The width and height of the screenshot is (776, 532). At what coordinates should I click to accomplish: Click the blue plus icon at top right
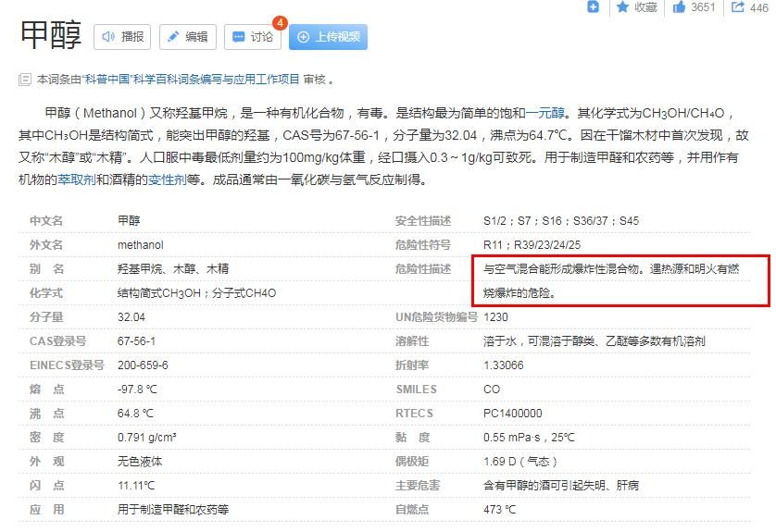pos(594,6)
